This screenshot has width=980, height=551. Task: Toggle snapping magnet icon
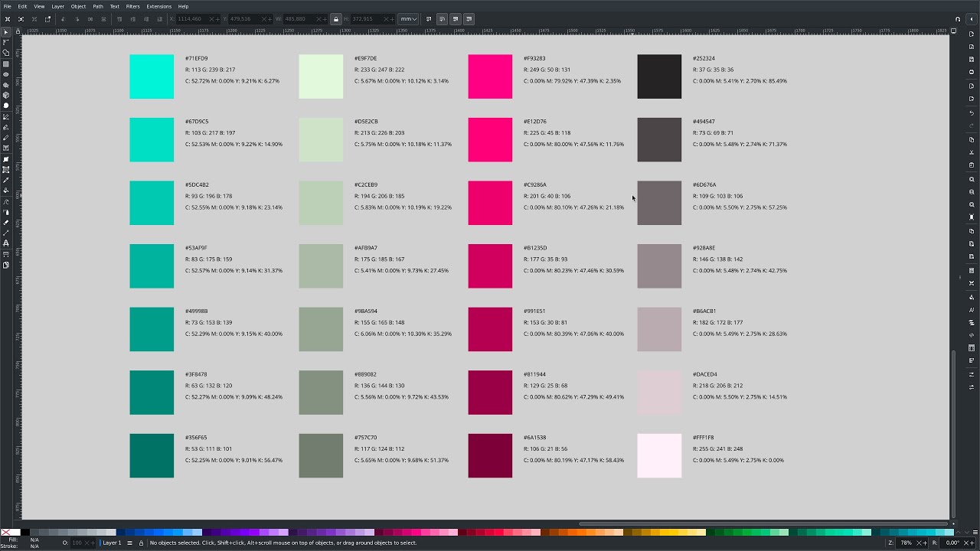[958, 19]
